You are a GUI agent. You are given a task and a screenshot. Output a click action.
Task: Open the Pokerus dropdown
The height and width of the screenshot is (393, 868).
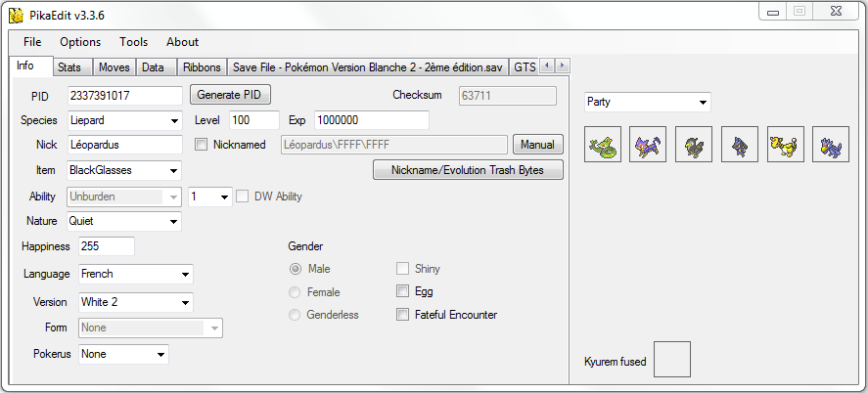coord(124,354)
